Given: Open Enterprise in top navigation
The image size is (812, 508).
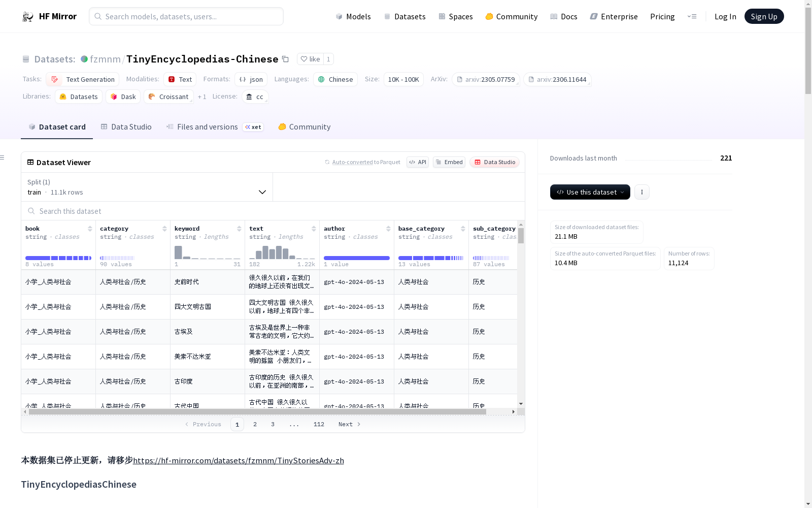Looking at the screenshot, I should tap(614, 16).
